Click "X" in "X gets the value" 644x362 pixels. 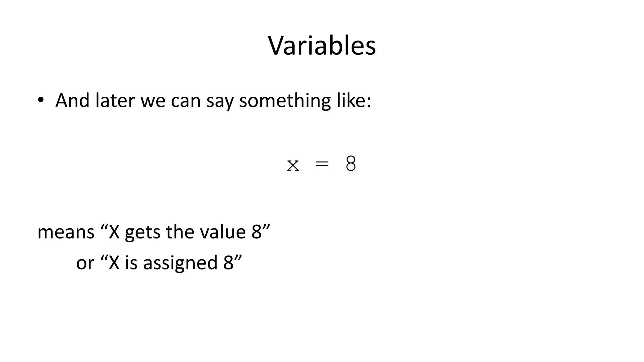pyautogui.click(x=114, y=232)
